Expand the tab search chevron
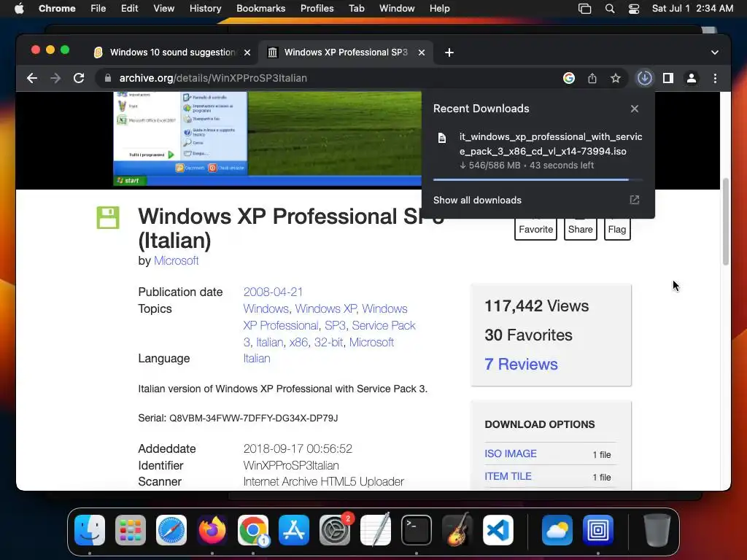Screen dimensions: 747x560 click(x=715, y=52)
